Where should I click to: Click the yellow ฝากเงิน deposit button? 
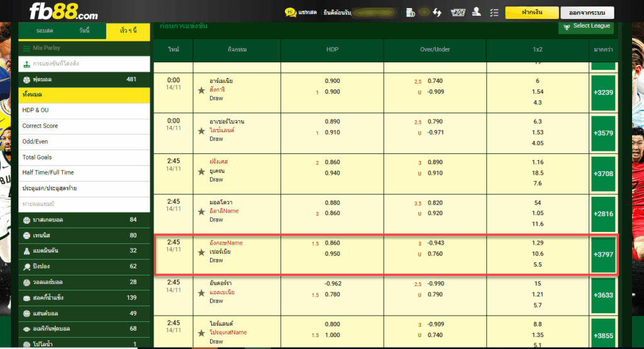pos(531,13)
